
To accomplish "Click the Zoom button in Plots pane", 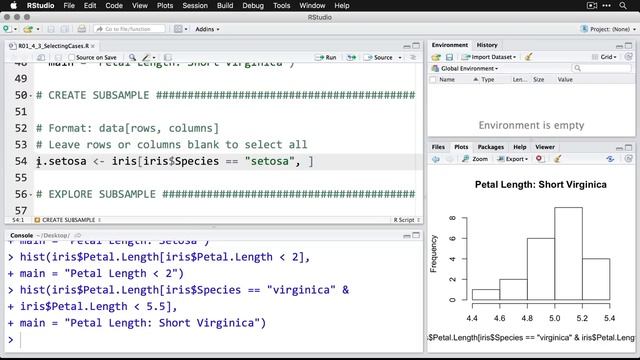I will (x=475, y=159).
